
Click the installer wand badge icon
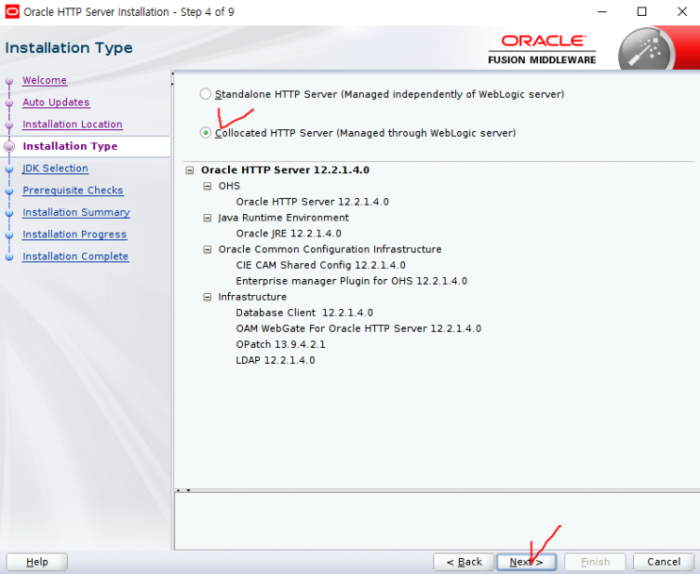click(646, 50)
